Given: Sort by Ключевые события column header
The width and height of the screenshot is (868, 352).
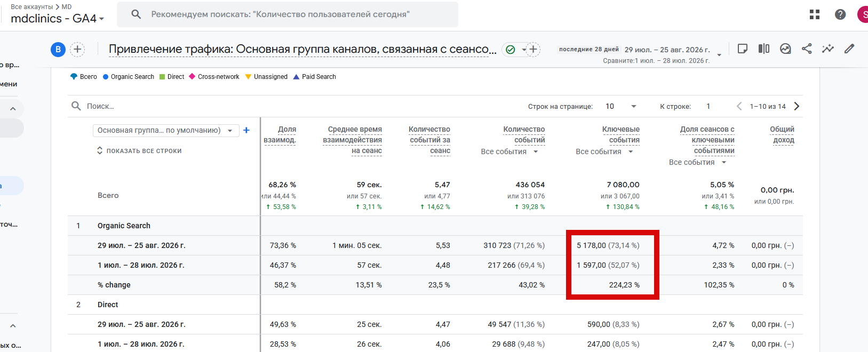Looking at the screenshot, I should click(621, 134).
